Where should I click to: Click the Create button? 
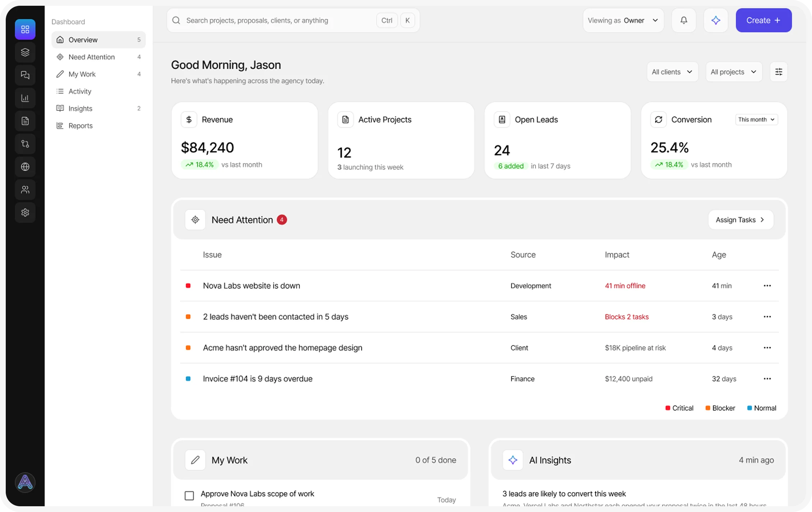tap(763, 20)
